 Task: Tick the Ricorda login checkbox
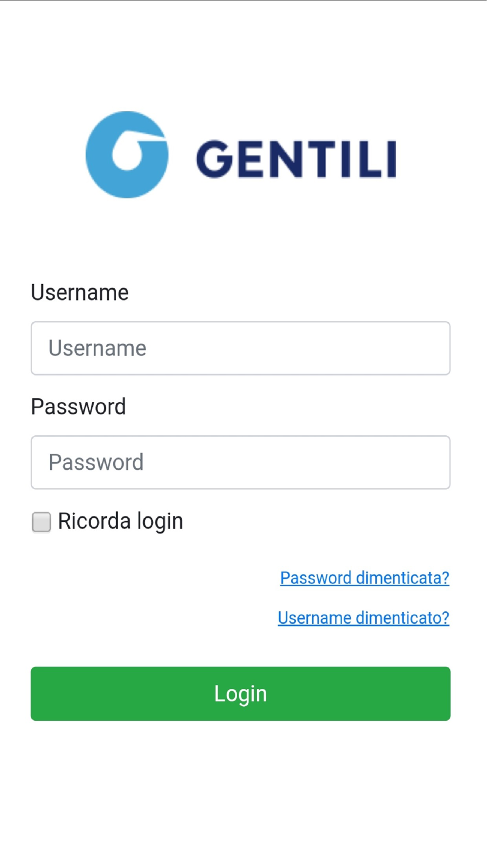tap(41, 521)
